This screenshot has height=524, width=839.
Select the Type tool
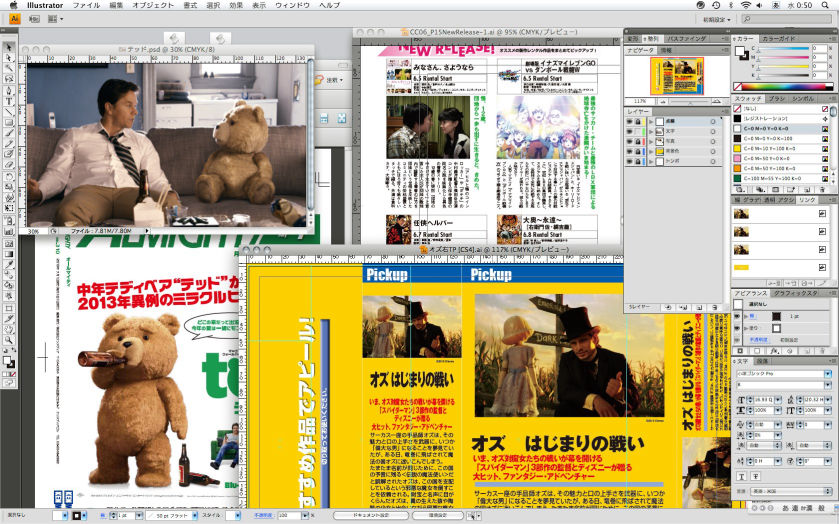[9, 101]
